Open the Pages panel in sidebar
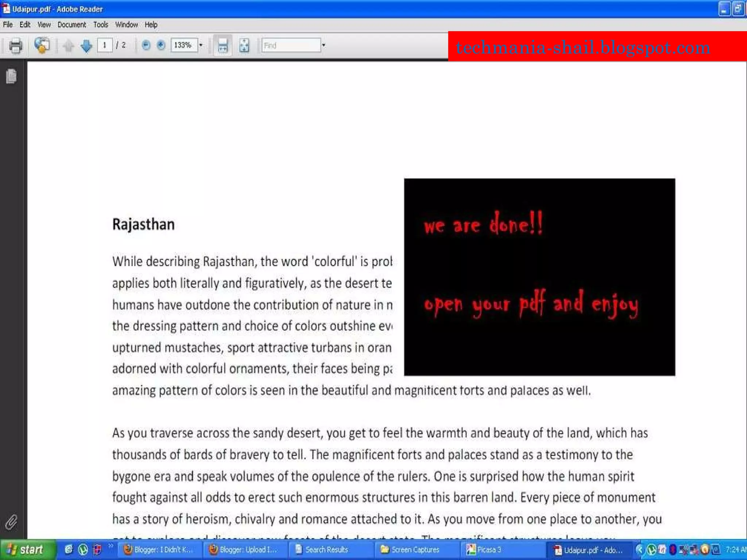The image size is (747, 560). [11, 76]
